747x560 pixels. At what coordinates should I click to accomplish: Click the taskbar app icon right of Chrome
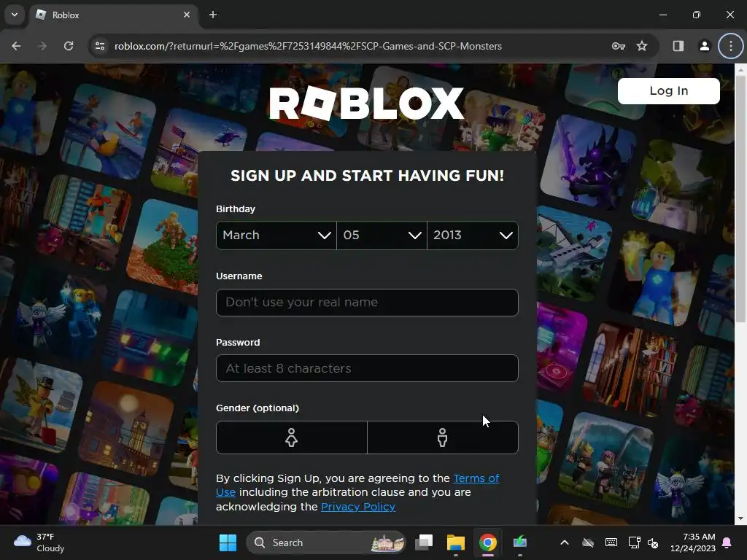(x=519, y=542)
